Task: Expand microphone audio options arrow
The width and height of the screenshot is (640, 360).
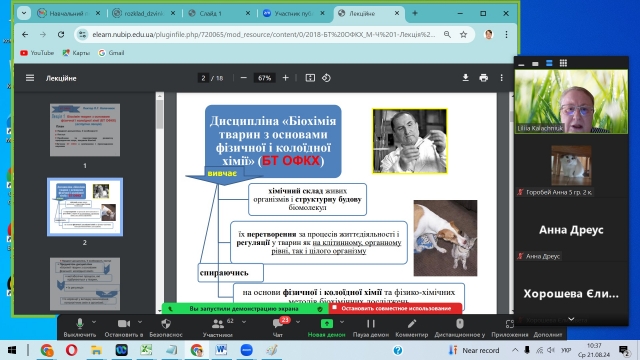Action: coord(94,322)
